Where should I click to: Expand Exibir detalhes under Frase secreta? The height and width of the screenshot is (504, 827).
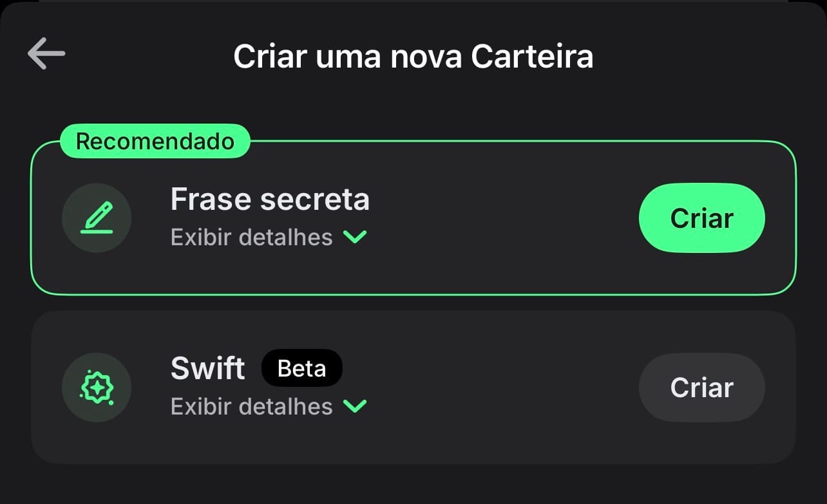coord(269,237)
